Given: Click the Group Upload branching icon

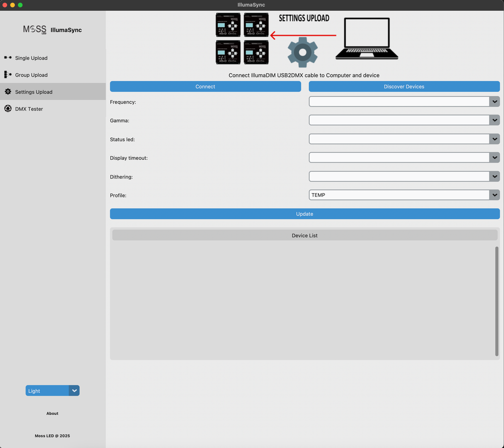Looking at the screenshot, I should click(x=8, y=75).
